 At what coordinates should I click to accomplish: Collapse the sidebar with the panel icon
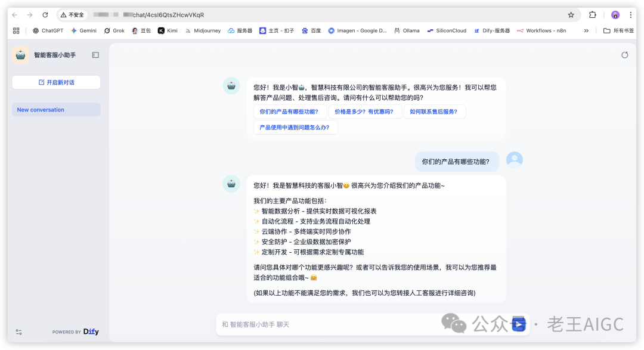pos(95,55)
